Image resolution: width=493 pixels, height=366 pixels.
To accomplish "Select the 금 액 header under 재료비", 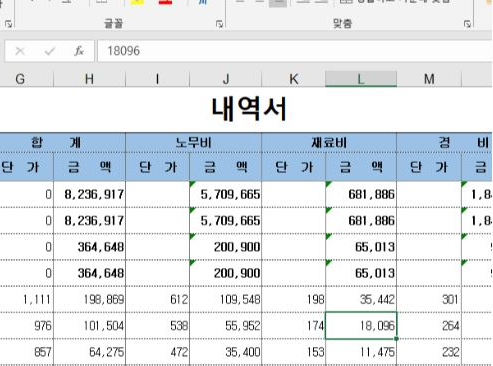I will pos(361,167).
